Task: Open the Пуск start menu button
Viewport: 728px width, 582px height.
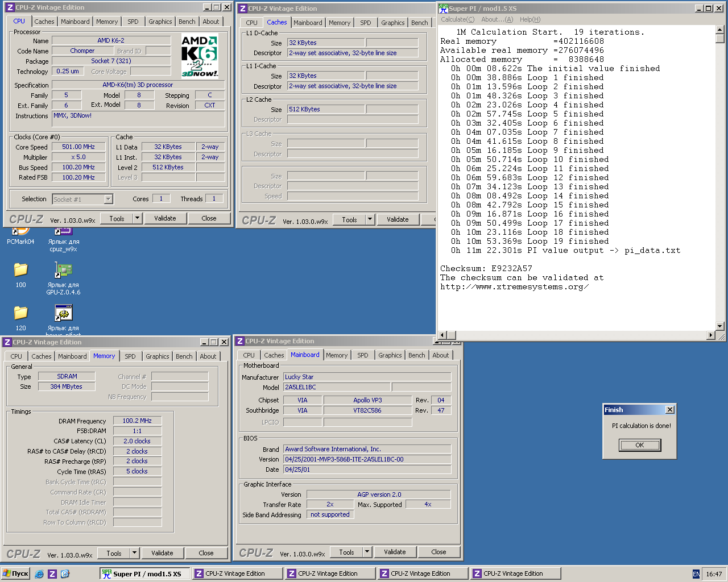Action: coord(16,573)
